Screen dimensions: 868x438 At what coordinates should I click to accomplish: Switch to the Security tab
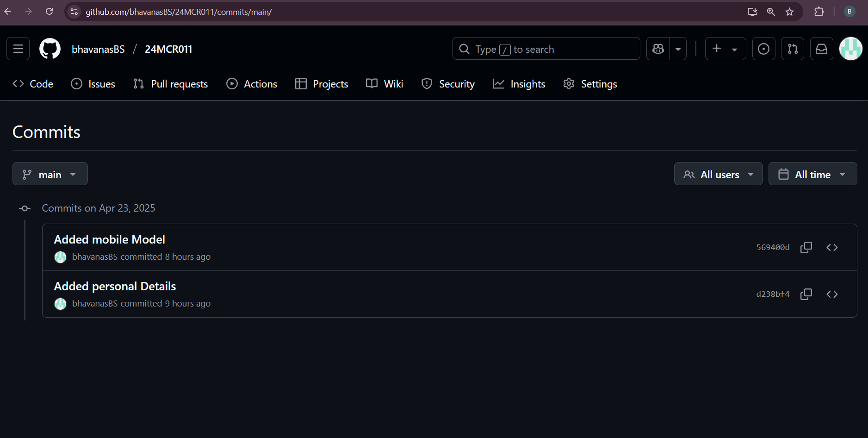[x=448, y=84]
